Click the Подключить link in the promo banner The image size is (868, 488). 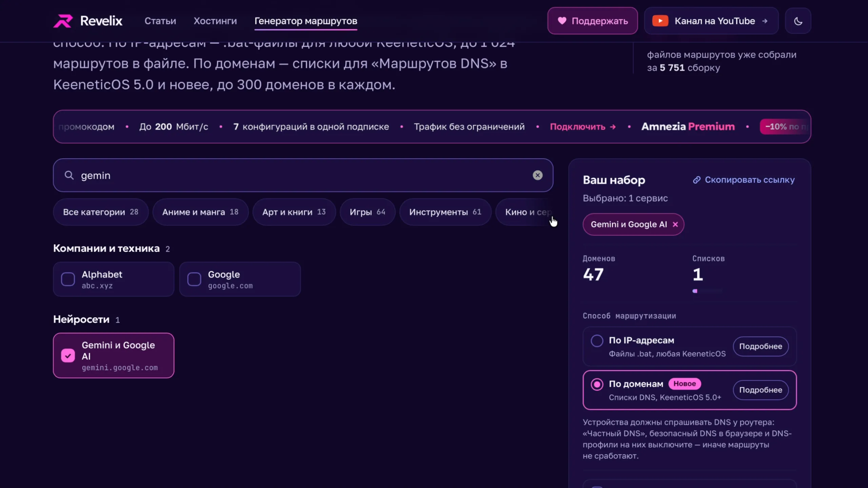pos(583,127)
